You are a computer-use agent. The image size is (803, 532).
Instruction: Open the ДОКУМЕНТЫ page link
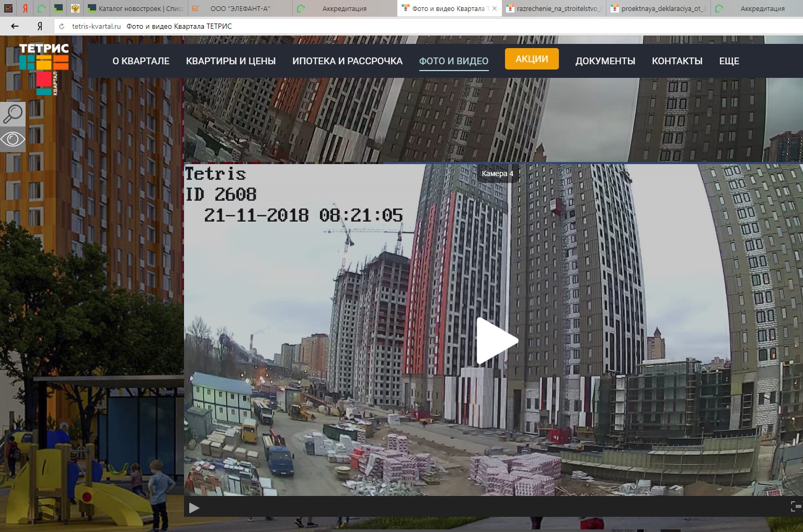click(x=605, y=61)
